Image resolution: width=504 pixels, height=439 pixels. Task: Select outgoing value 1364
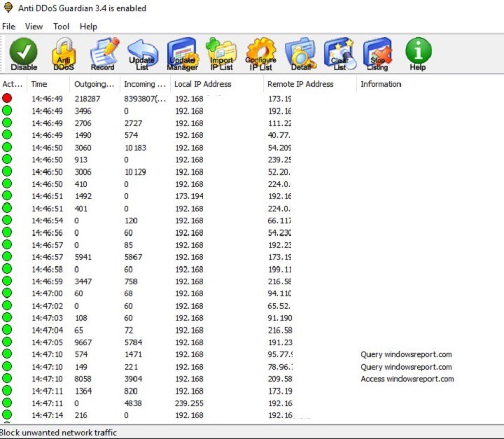click(x=83, y=391)
